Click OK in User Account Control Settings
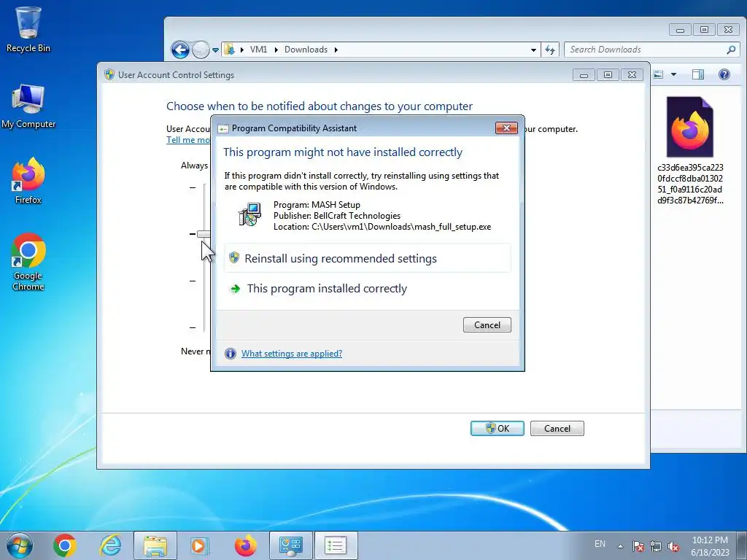747x560 pixels. coord(497,428)
